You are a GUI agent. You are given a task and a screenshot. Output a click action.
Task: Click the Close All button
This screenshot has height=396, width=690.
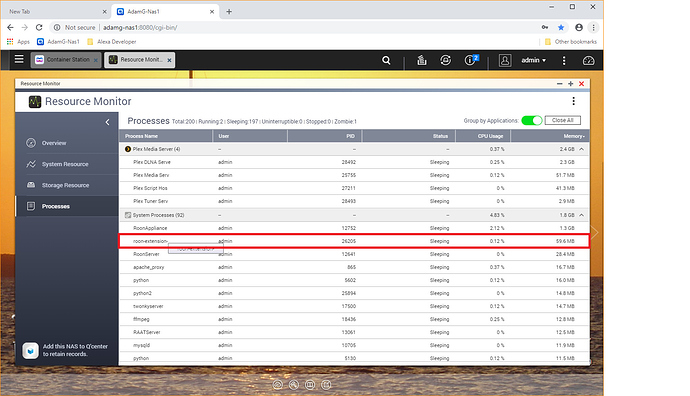tap(562, 120)
